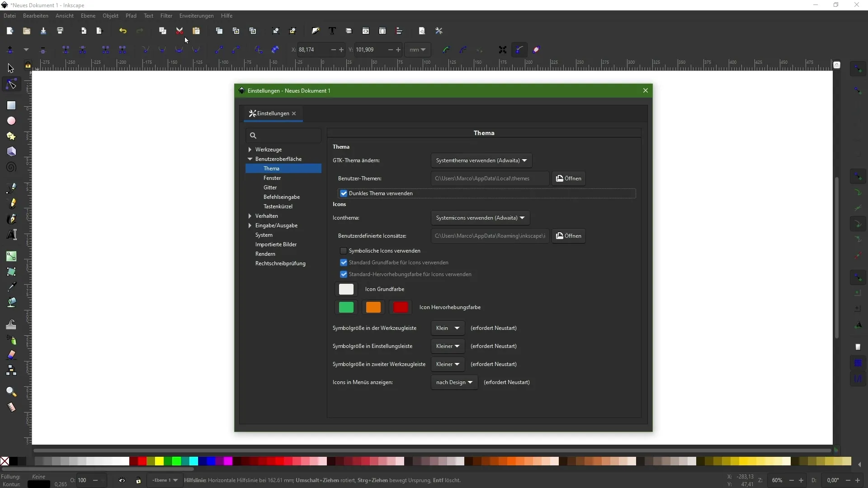Open preferences via wrench icon in toolbar

click(x=439, y=31)
